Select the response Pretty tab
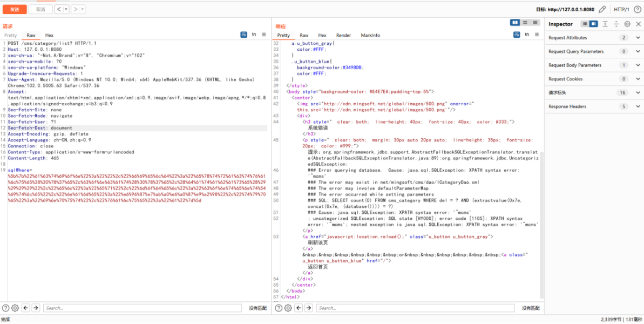 click(x=283, y=35)
